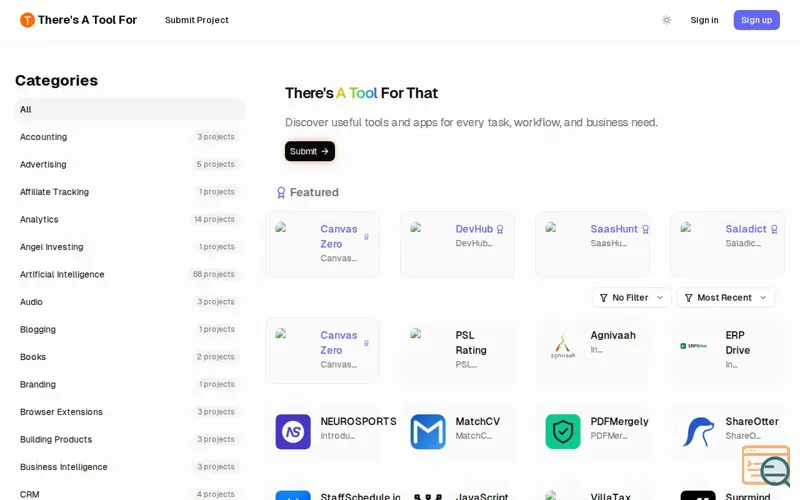This screenshot has width=800, height=500.
Task: Select the Artificial Intelligence category
Action: coord(130,274)
